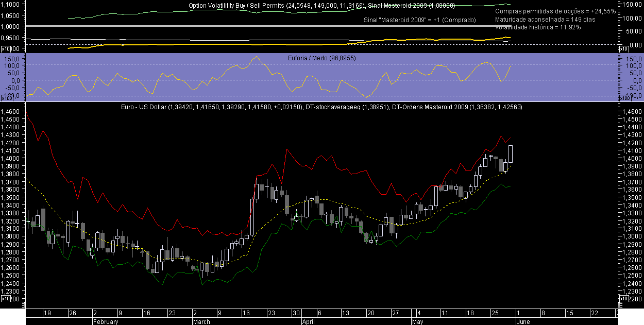
Task: Click date cell 30 before April
Action: [x=296, y=313]
